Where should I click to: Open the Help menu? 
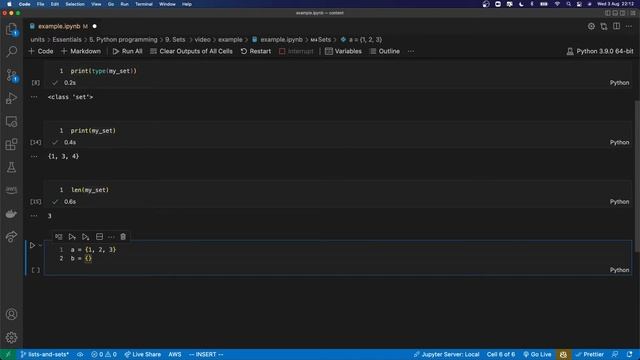187,4
